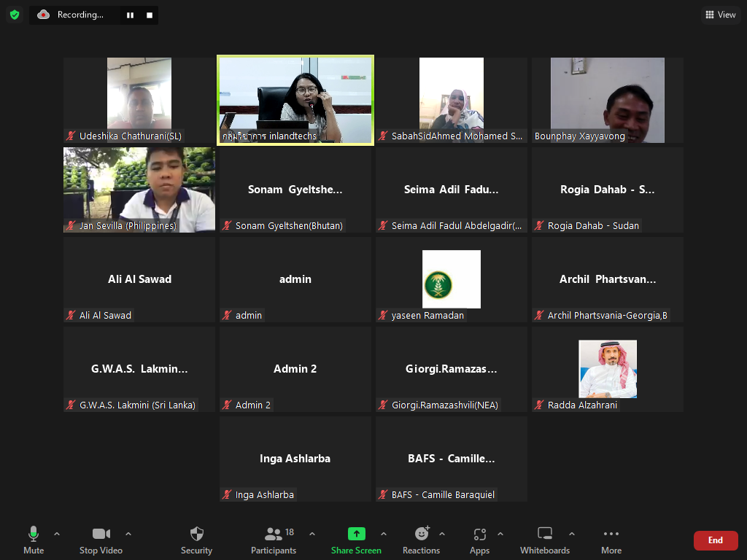Click muted mic icon for Udeshika Chathurani(SL)

click(71, 136)
